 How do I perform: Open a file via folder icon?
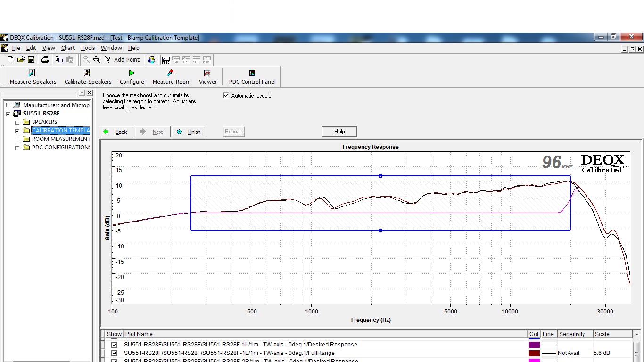(21, 59)
